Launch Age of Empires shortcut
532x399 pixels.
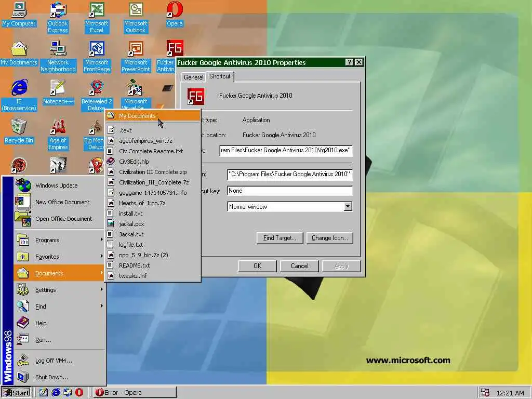coord(58,135)
